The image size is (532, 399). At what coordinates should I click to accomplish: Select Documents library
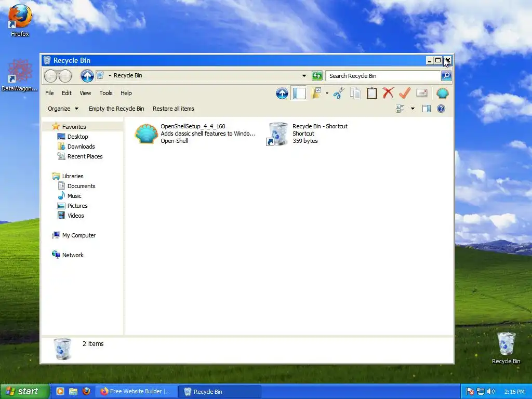(81, 186)
